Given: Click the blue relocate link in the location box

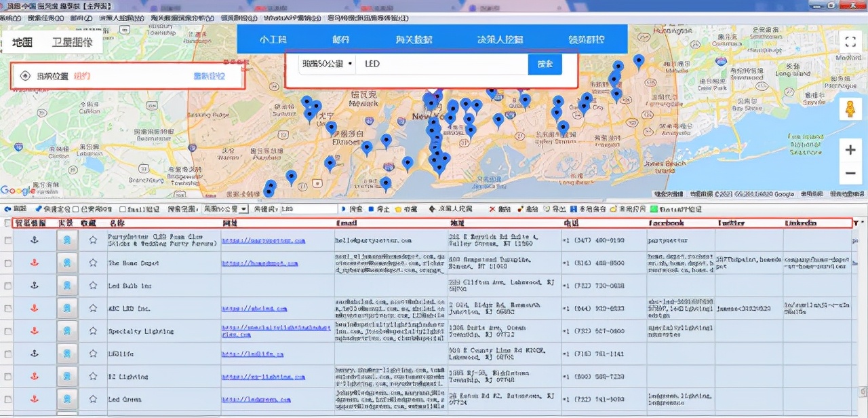Looking at the screenshot, I should click(x=210, y=76).
